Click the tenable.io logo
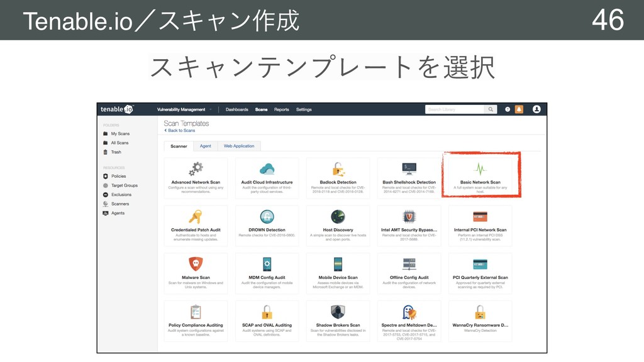The height and width of the screenshot is (362, 644). point(117,109)
